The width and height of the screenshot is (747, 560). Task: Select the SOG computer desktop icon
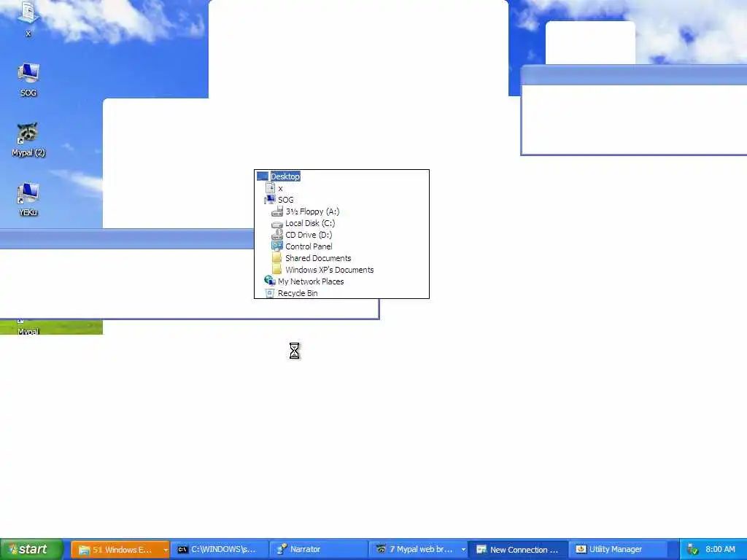(28, 79)
